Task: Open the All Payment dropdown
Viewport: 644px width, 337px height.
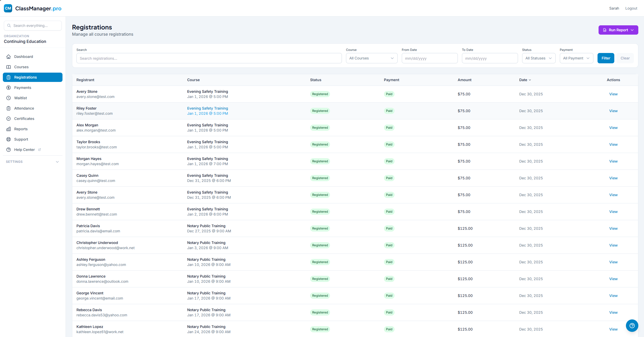Action: (x=576, y=58)
